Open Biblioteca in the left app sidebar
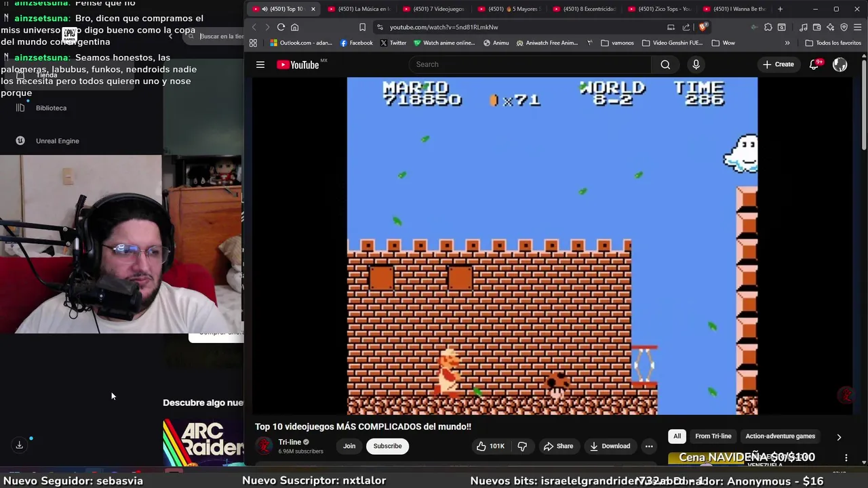868x488 pixels. point(51,108)
